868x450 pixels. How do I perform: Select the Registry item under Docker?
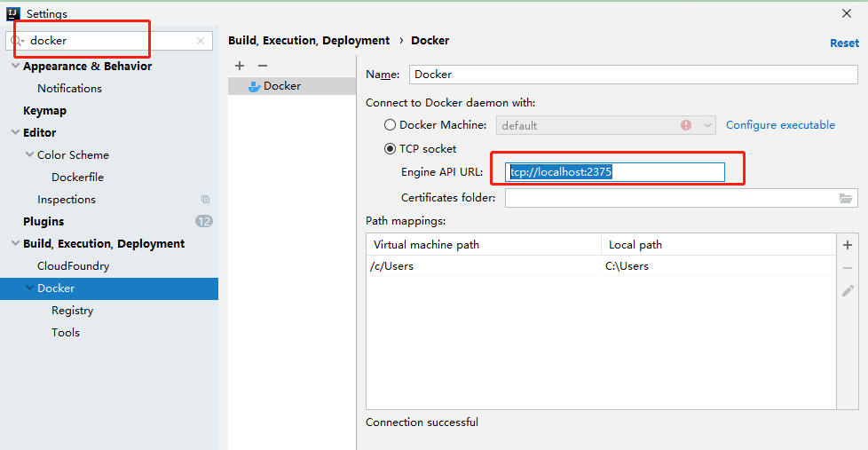pyautogui.click(x=72, y=311)
